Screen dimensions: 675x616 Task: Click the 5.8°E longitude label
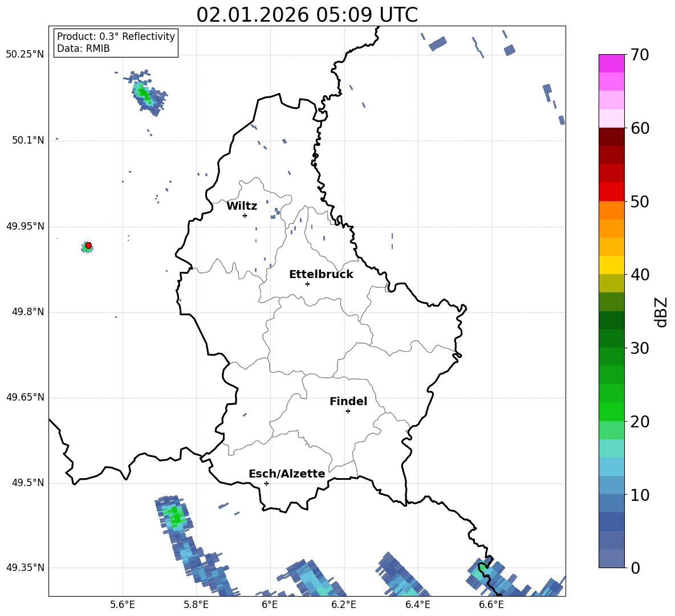[x=196, y=605]
